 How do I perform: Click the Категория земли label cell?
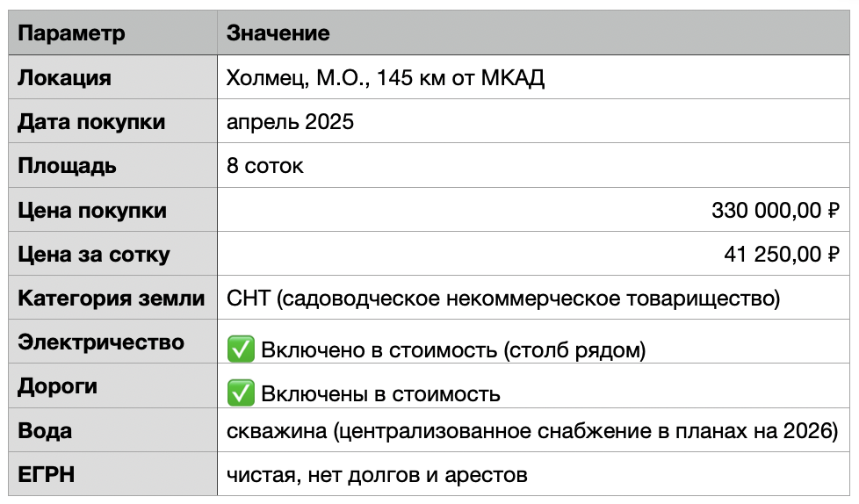coord(112,298)
